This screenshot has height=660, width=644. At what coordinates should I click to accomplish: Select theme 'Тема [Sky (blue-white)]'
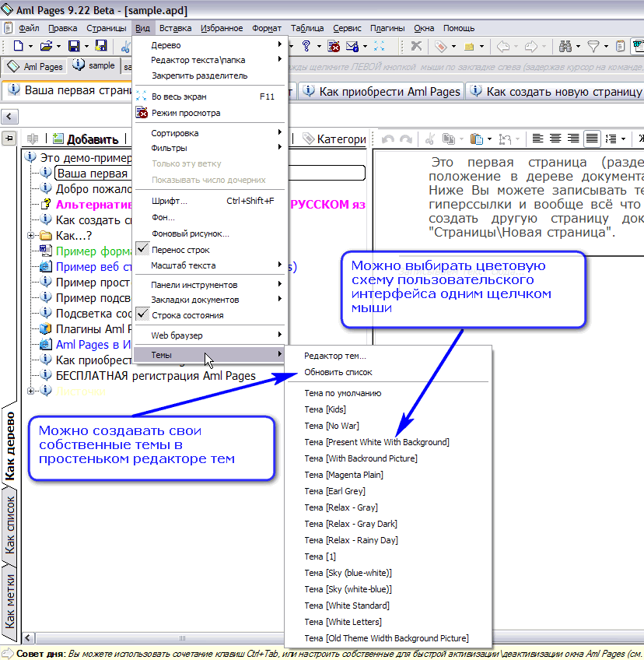coord(388,573)
